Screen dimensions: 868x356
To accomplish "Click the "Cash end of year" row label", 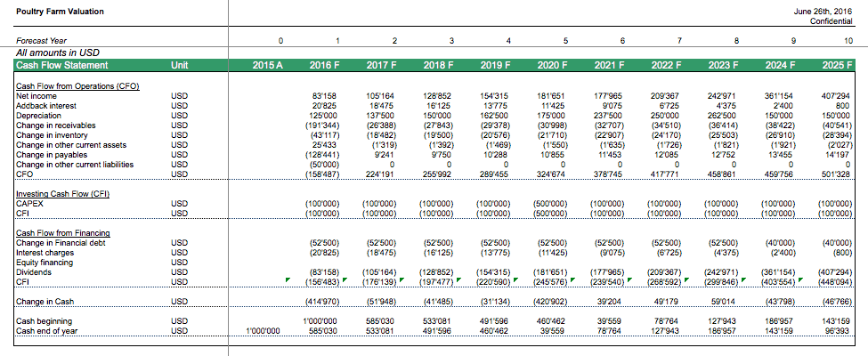I will [x=46, y=331].
